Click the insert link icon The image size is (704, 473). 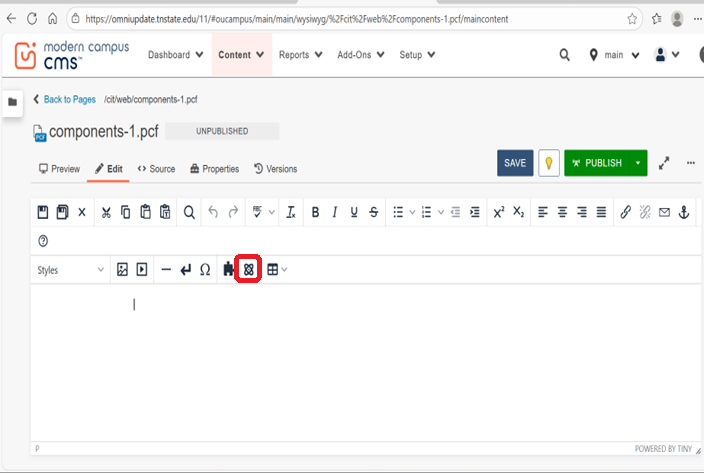coord(625,212)
